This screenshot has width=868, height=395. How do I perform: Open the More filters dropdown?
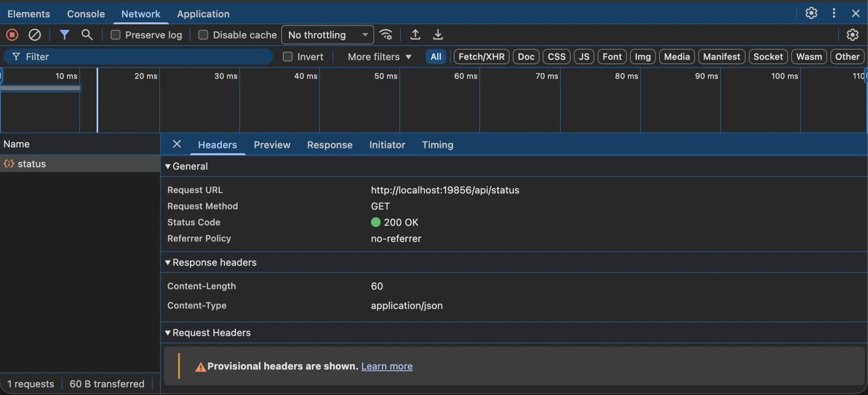379,56
